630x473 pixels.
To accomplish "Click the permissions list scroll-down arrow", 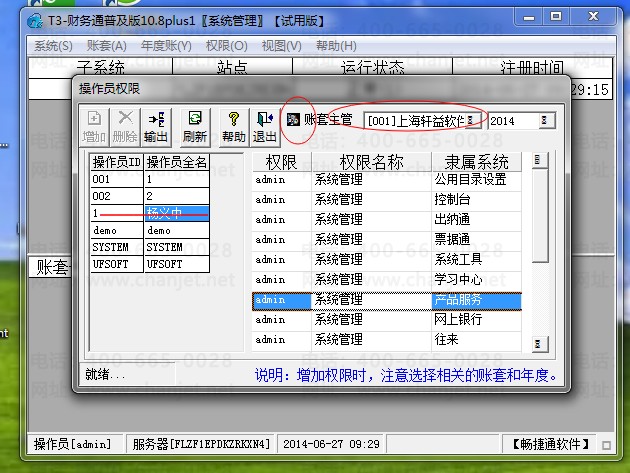I will click(539, 344).
